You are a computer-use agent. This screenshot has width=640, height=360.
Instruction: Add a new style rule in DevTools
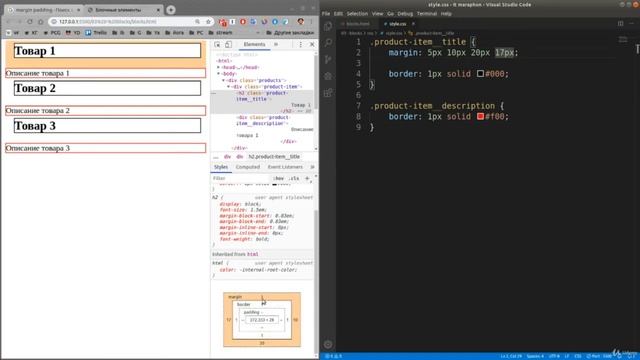307,178
